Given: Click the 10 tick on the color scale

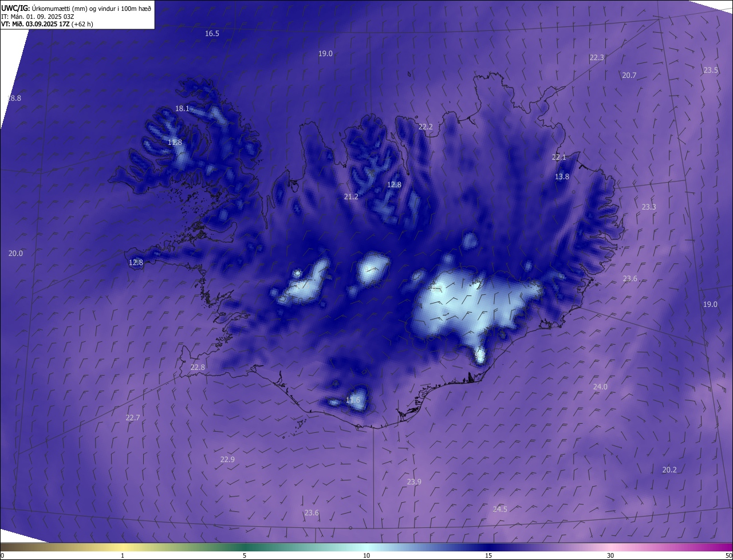Looking at the screenshot, I should (x=366, y=556).
